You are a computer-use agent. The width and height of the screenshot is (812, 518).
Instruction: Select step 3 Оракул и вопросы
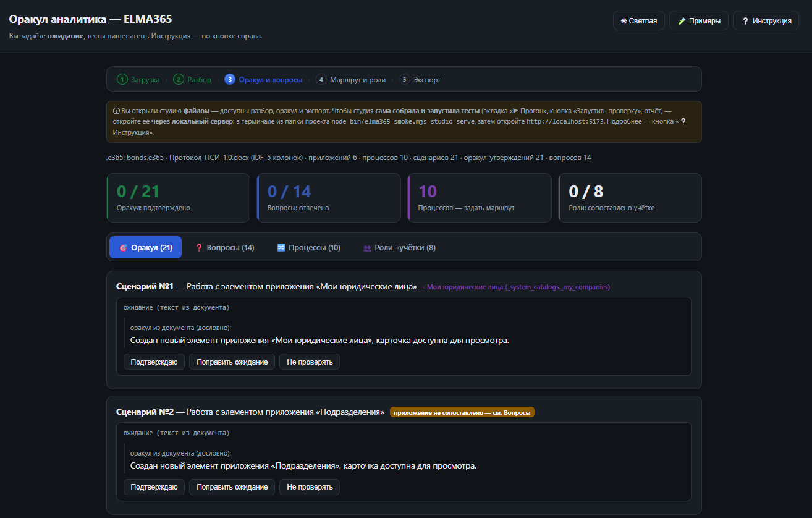coord(264,80)
